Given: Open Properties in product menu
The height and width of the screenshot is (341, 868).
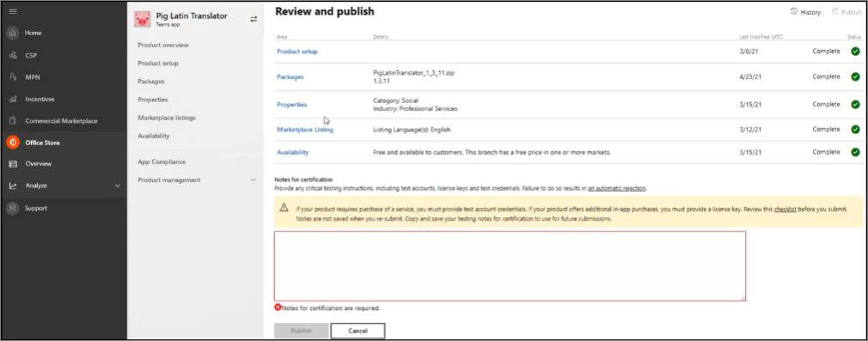Looking at the screenshot, I should [x=153, y=100].
